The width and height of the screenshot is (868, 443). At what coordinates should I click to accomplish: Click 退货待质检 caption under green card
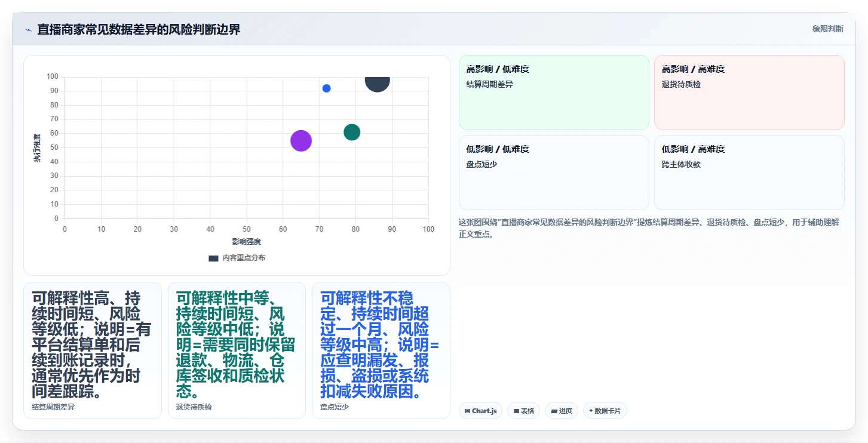(x=194, y=407)
